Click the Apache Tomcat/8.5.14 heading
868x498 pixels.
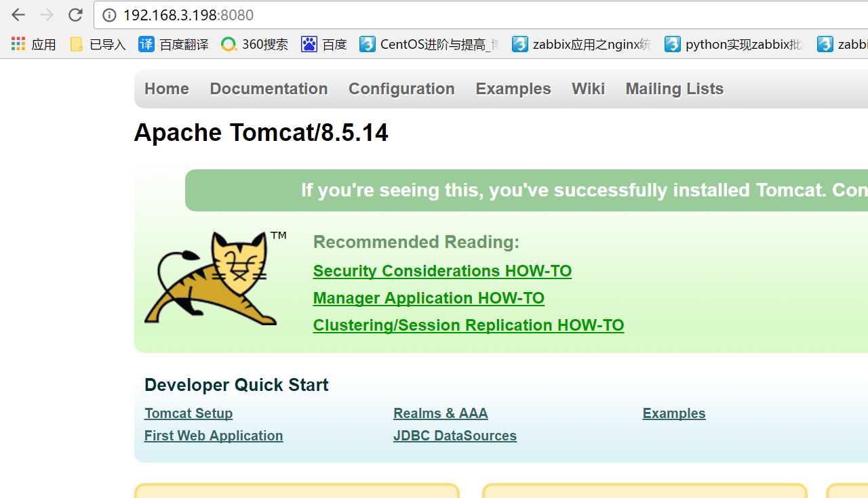point(261,132)
